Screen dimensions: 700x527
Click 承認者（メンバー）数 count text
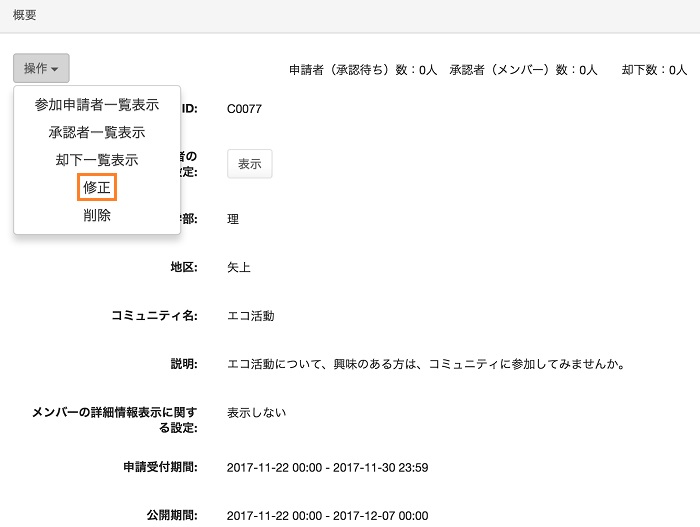pyautogui.click(x=523, y=70)
